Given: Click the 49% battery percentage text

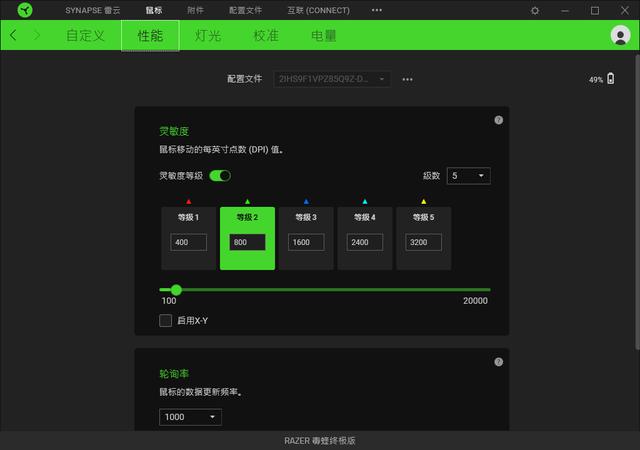Looking at the screenshot, I should [596, 80].
